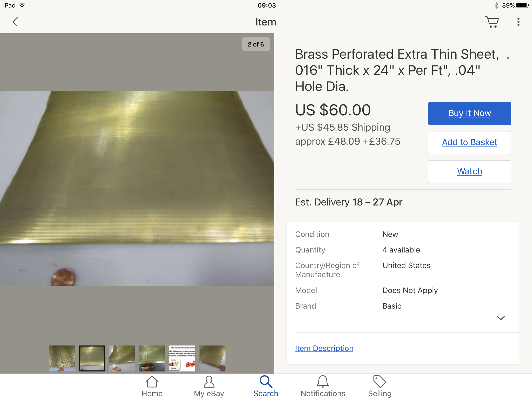Tap the main brass sheet photo
This screenshot has height=399, width=532.
click(137, 188)
